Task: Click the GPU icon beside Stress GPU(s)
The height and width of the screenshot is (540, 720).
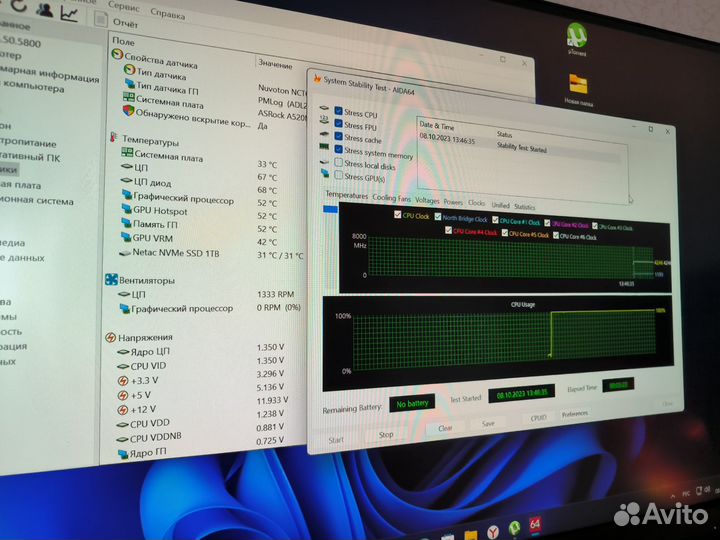Action: pos(325,173)
